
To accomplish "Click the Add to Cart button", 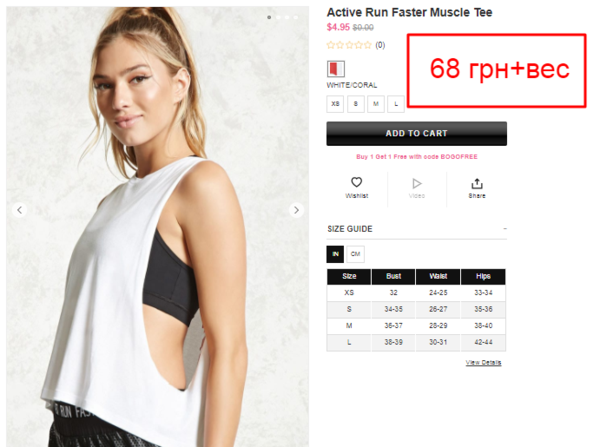I will click(417, 134).
